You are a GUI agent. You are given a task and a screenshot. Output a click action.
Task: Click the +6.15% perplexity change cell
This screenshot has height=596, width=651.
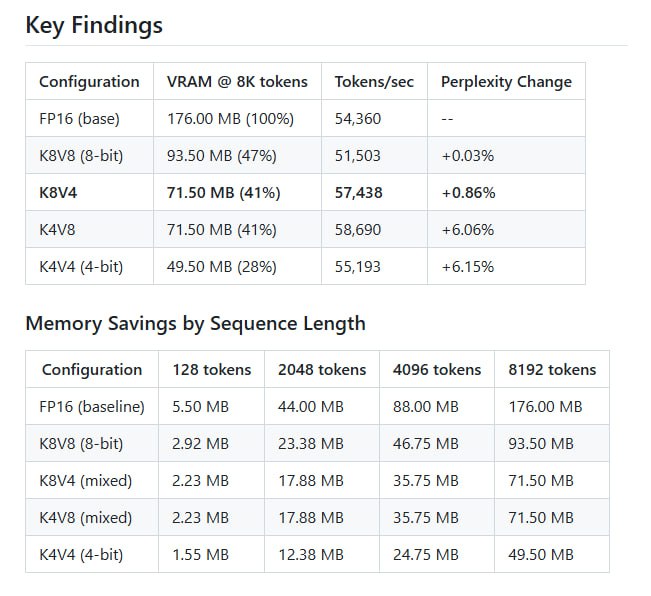coord(467,267)
